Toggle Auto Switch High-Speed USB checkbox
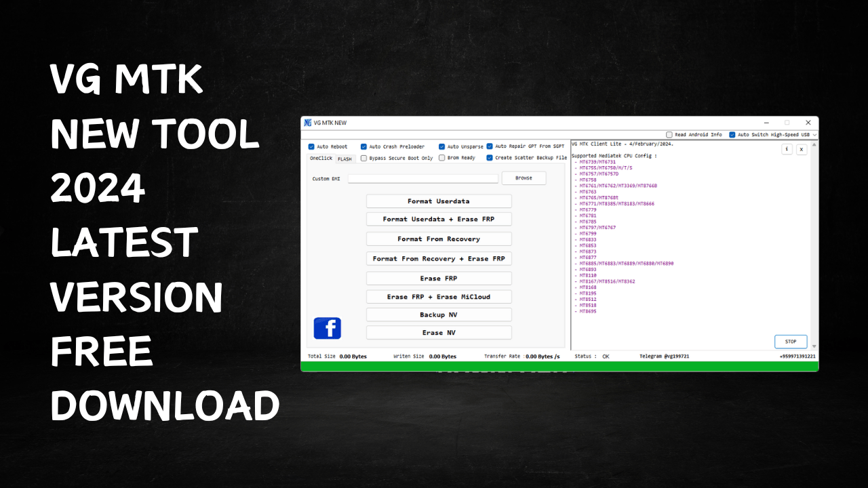 (732, 135)
